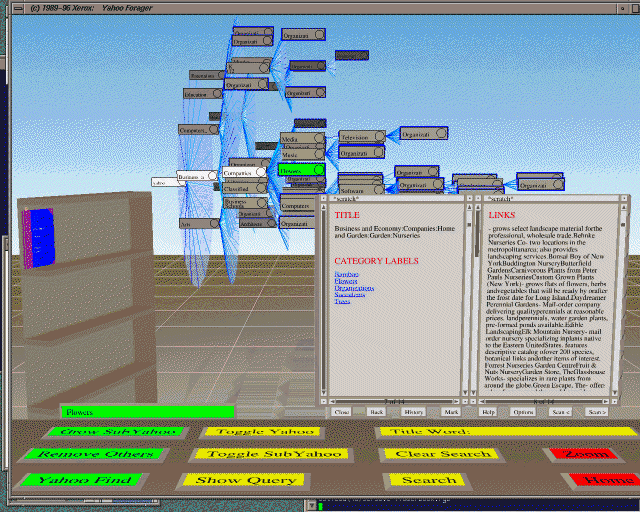Expand the Television node circle

click(x=379, y=136)
